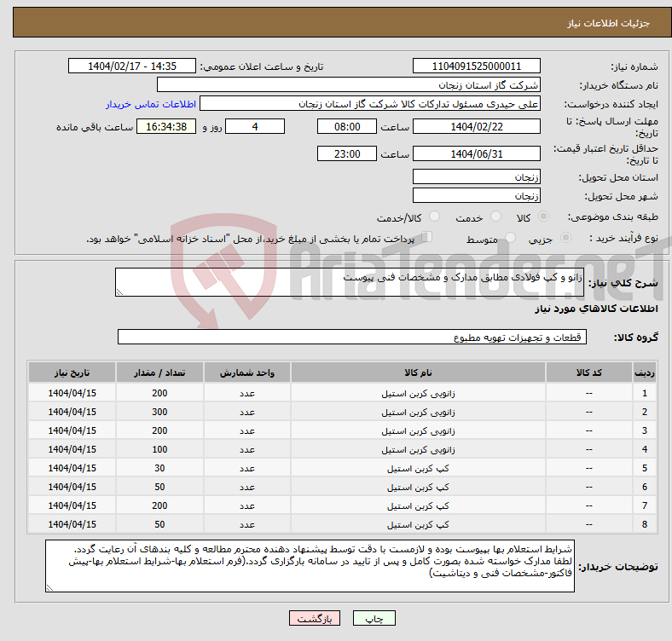Click زانویی کربن استیل in row 4
This screenshot has width=672, height=641.
click(x=418, y=449)
